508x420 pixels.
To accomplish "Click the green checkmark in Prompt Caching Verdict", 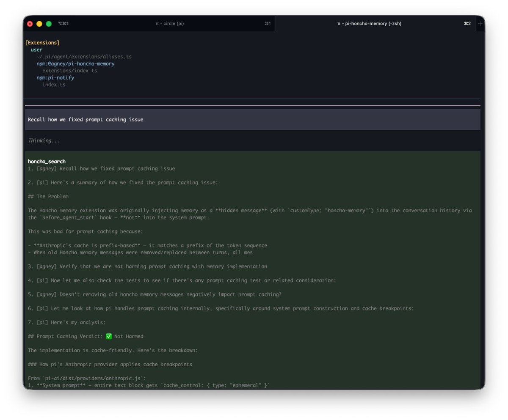I will pos(109,336).
